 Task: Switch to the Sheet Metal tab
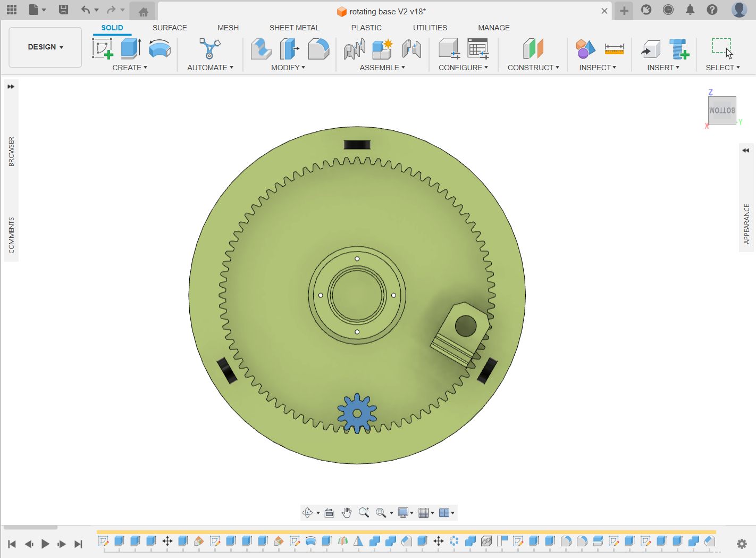pyautogui.click(x=294, y=28)
